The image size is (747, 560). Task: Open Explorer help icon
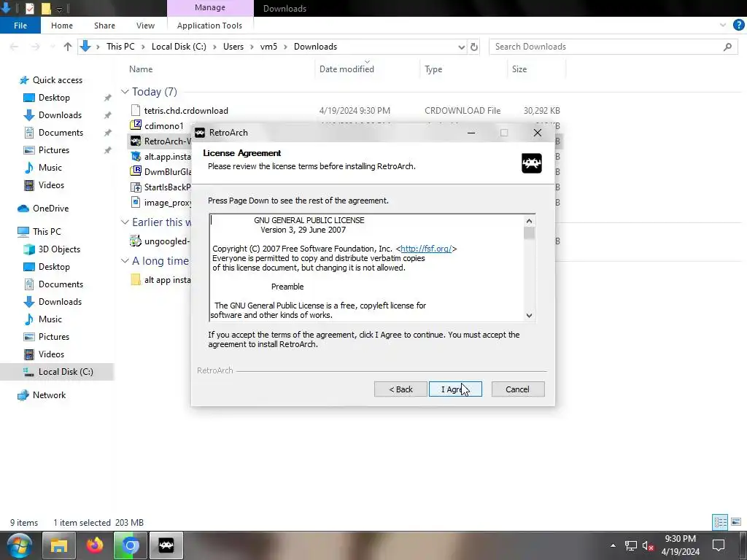738,26
